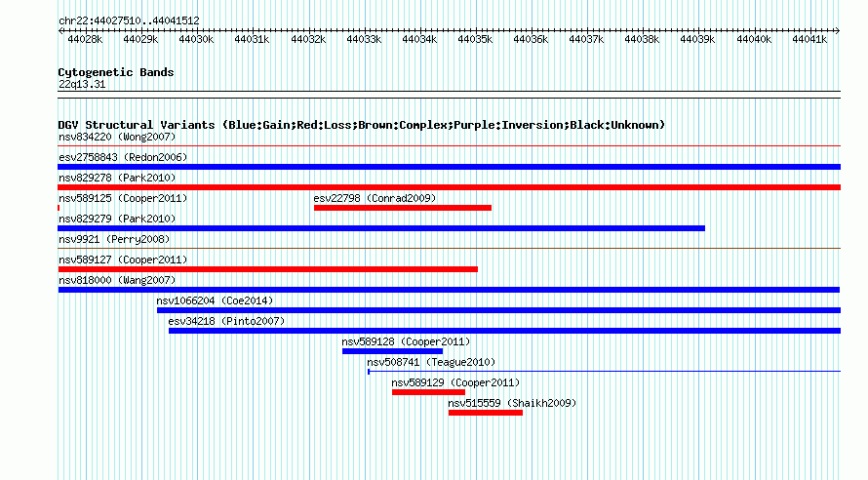Click the 44034k ruler tick label
Image resolution: width=868 pixels, height=480 pixels.
(x=419, y=39)
